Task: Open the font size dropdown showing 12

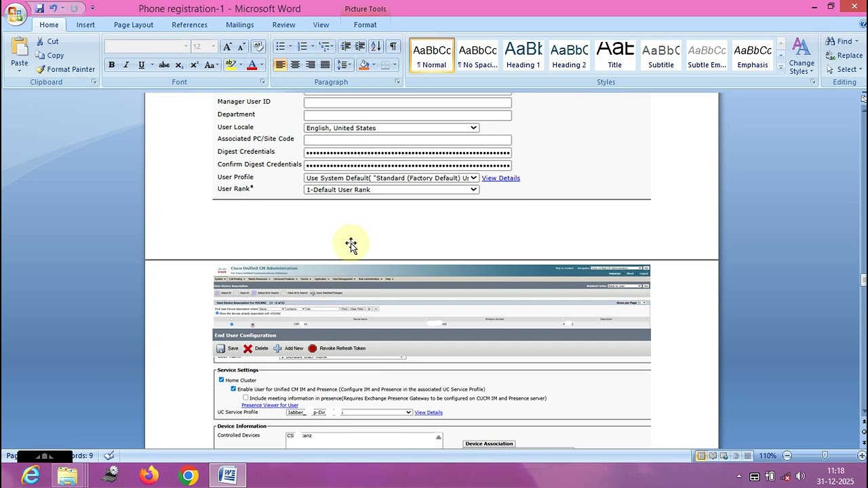Action: click(x=213, y=47)
